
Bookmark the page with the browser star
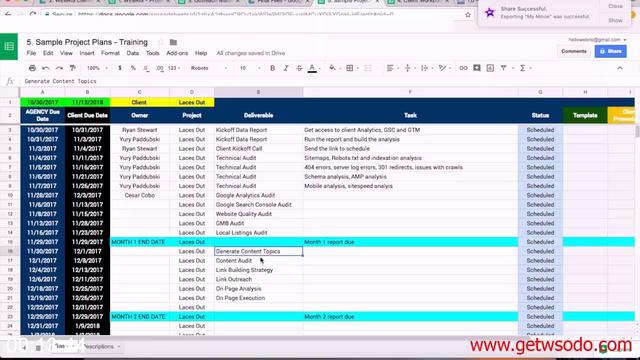click(468, 15)
